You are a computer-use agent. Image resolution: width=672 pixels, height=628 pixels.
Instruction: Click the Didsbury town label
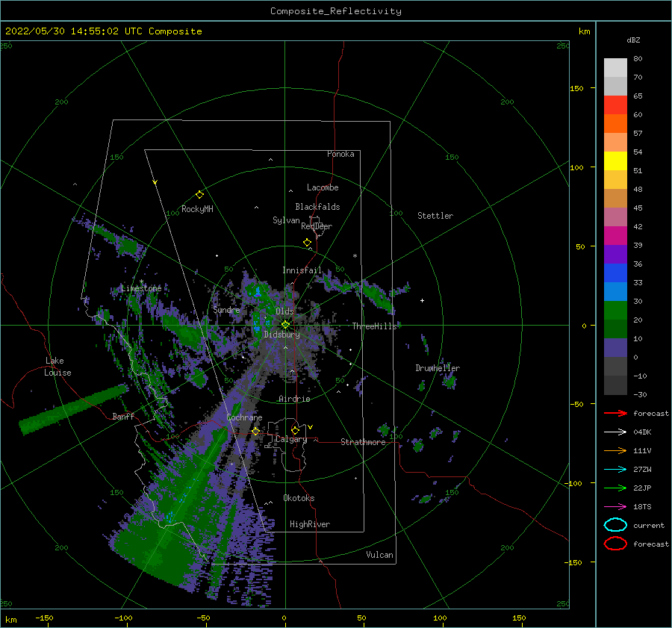[x=282, y=335]
